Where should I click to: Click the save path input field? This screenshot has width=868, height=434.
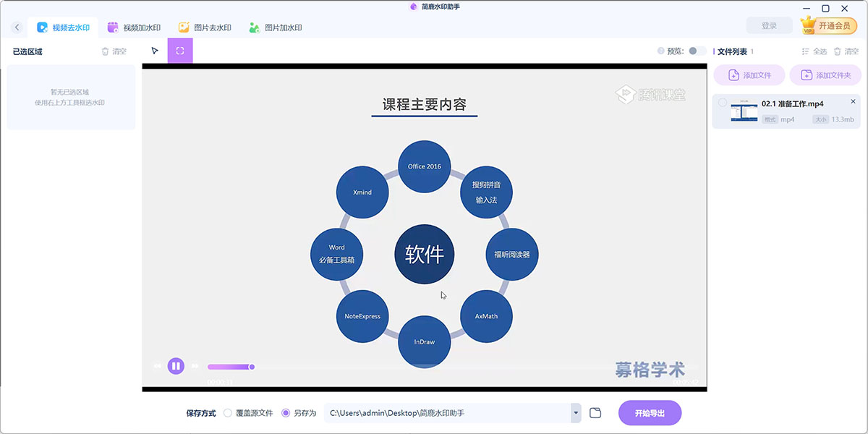click(x=448, y=413)
